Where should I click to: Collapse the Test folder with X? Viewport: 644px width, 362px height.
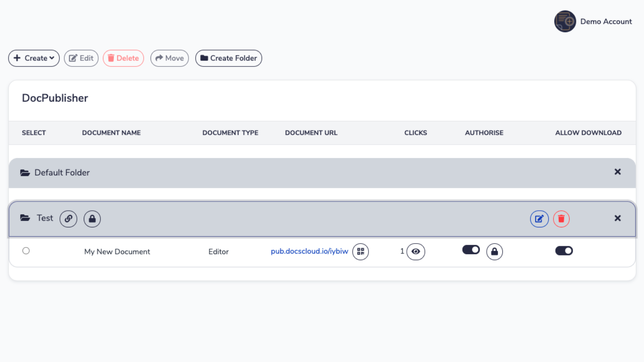(x=618, y=218)
